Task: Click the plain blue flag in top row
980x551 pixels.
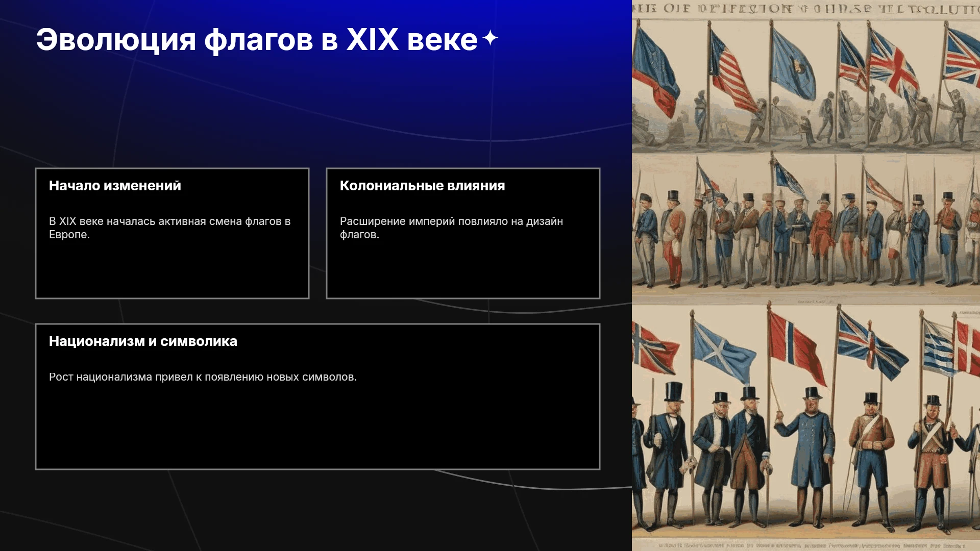Action: point(793,65)
